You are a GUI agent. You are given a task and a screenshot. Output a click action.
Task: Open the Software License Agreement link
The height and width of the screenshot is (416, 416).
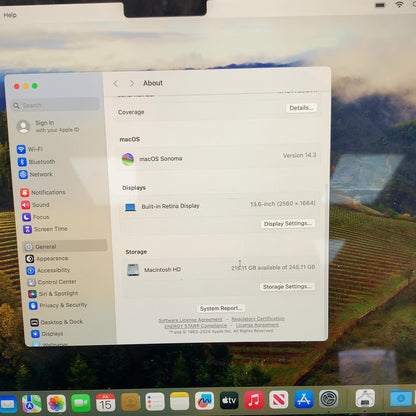pos(190,320)
